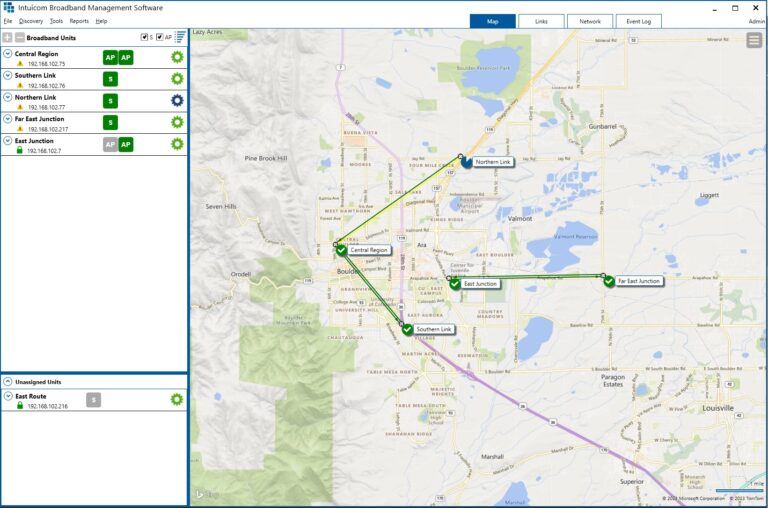The height and width of the screenshot is (508, 768).
Task: Click the plus icon beside Broadband Units
Action: pos(8,37)
